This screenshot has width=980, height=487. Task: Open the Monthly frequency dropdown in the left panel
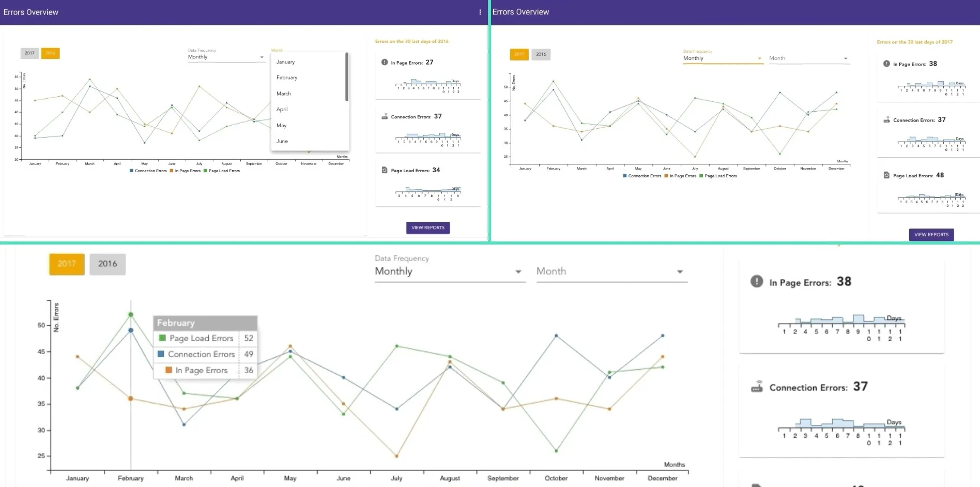[225, 57]
